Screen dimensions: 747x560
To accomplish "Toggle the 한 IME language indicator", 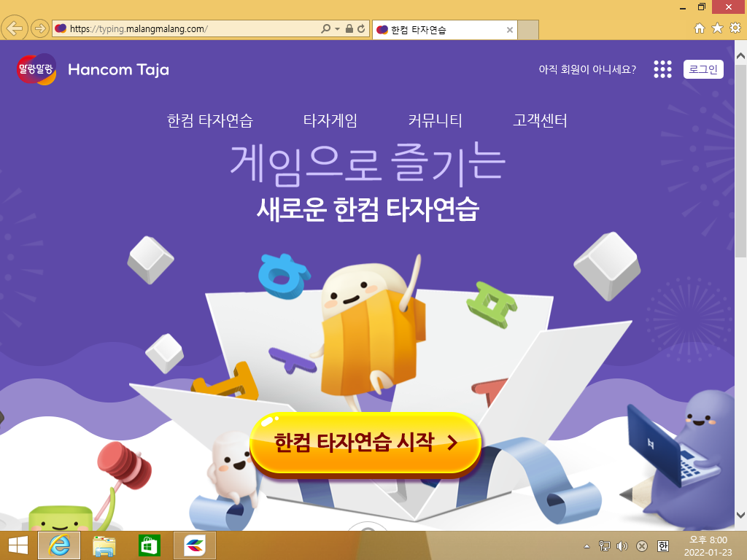I will point(662,545).
